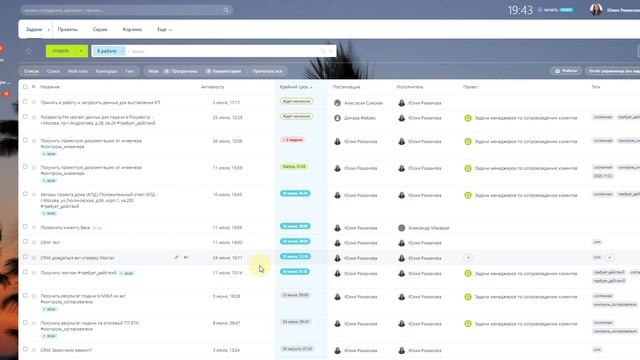Expand the Ещё menu in the top navigation
Image resolution: width=640 pixels, height=360 pixels.
(164, 29)
